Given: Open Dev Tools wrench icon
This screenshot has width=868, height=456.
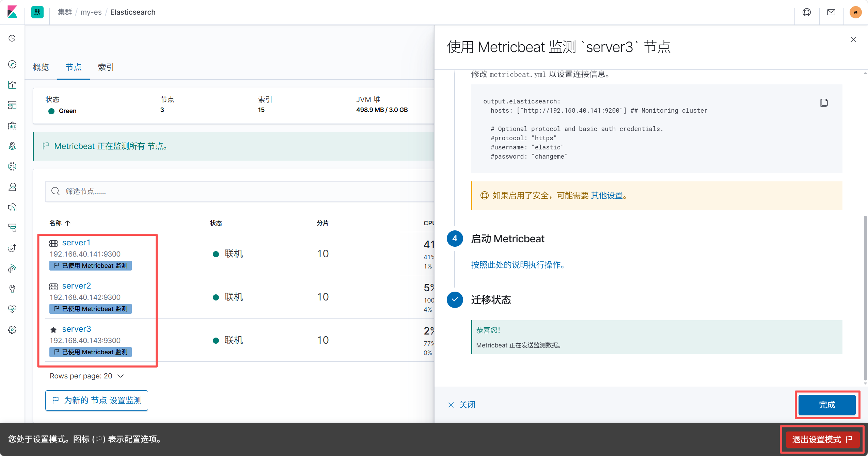Looking at the screenshot, I should (x=12, y=289).
